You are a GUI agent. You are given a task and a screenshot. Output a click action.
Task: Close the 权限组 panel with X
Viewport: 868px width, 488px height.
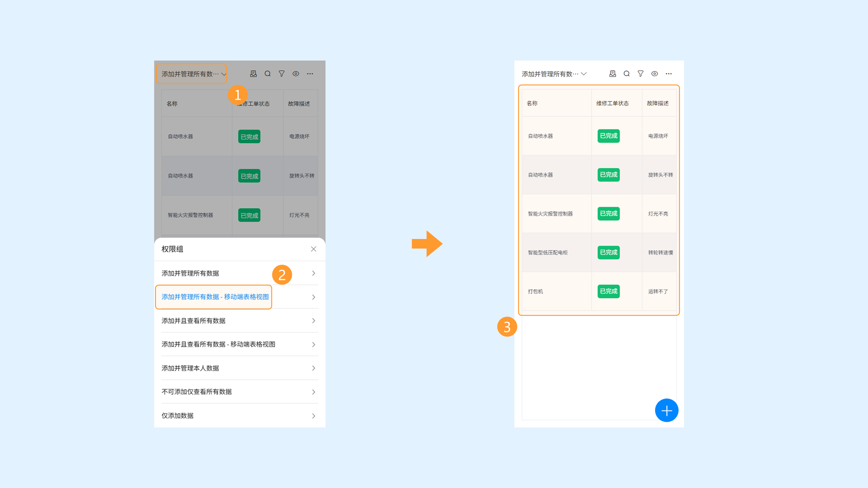[313, 249]
